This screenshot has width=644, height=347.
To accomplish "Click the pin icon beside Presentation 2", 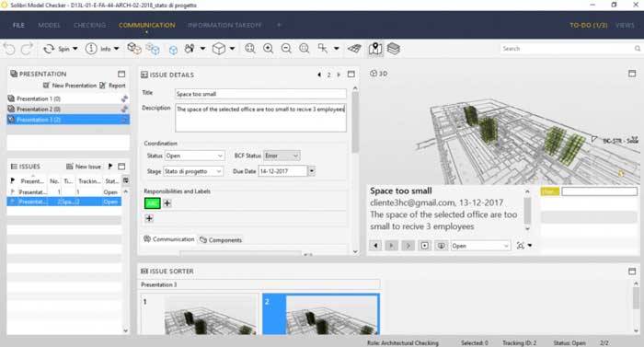I will coord(124,109).
